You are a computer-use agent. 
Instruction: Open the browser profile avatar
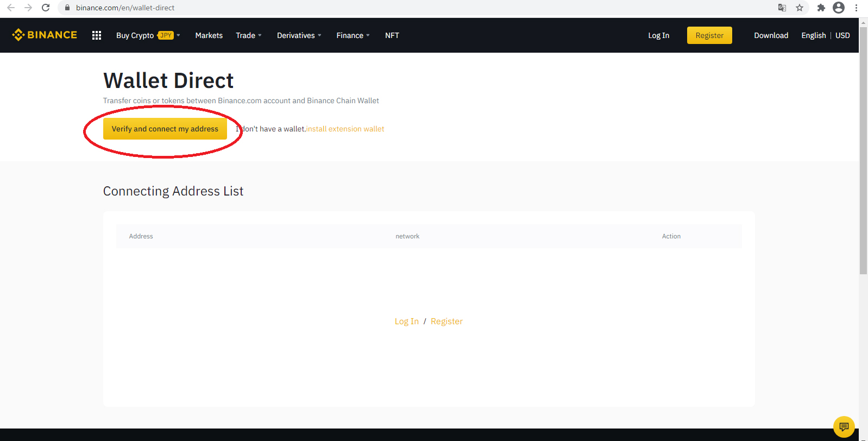tap(839, 8)
